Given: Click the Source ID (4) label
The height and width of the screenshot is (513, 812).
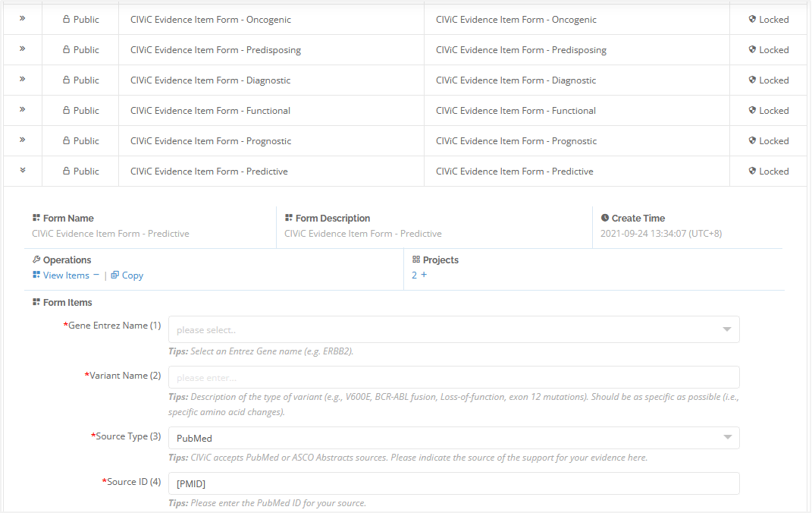Looking at the screenshot, I should (131, 481).
